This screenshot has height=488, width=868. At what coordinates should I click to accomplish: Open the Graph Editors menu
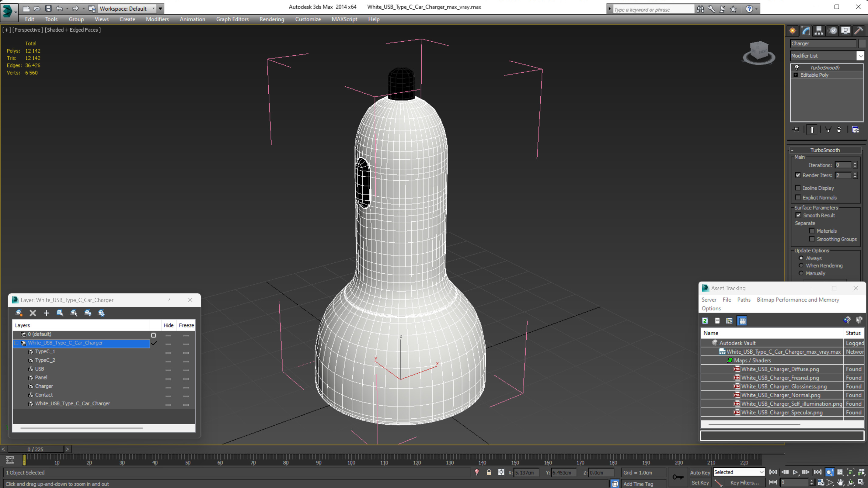(232, 19)
